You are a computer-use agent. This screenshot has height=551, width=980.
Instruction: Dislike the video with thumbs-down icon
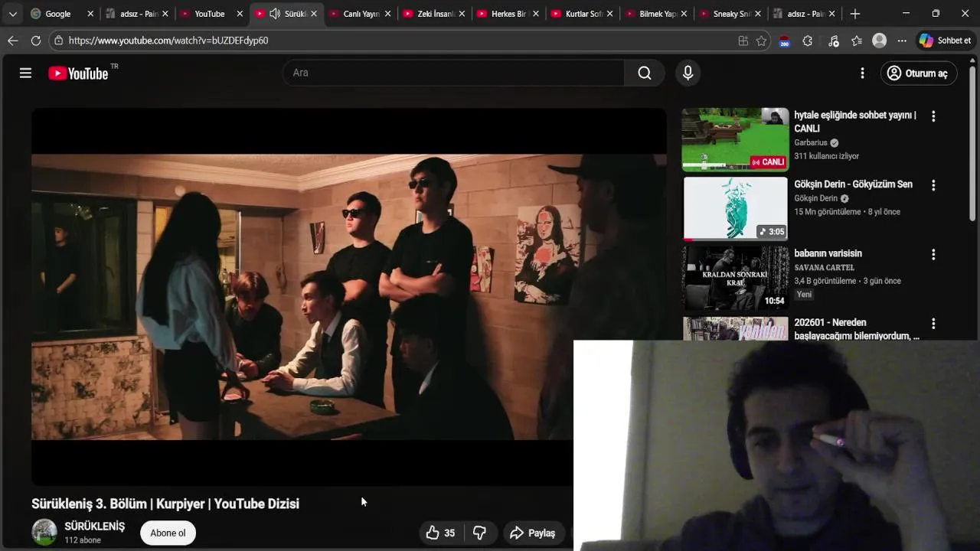(479, 533)
